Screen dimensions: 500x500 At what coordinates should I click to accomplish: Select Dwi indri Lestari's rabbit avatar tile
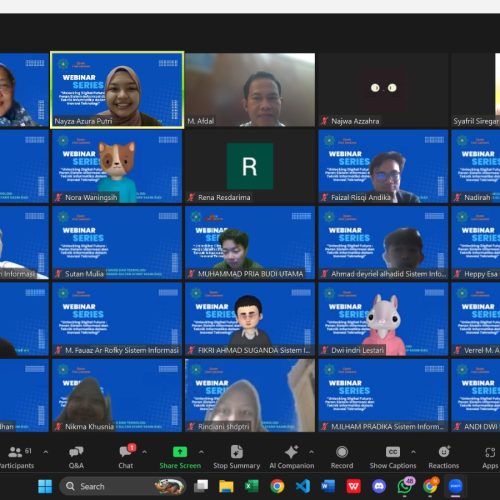pos(383,319)
